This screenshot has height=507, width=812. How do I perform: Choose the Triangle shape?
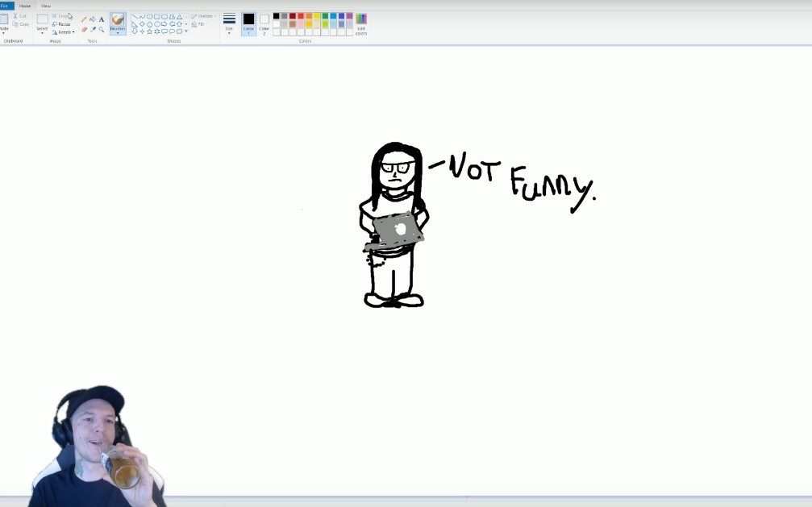[x=179, y=17]
